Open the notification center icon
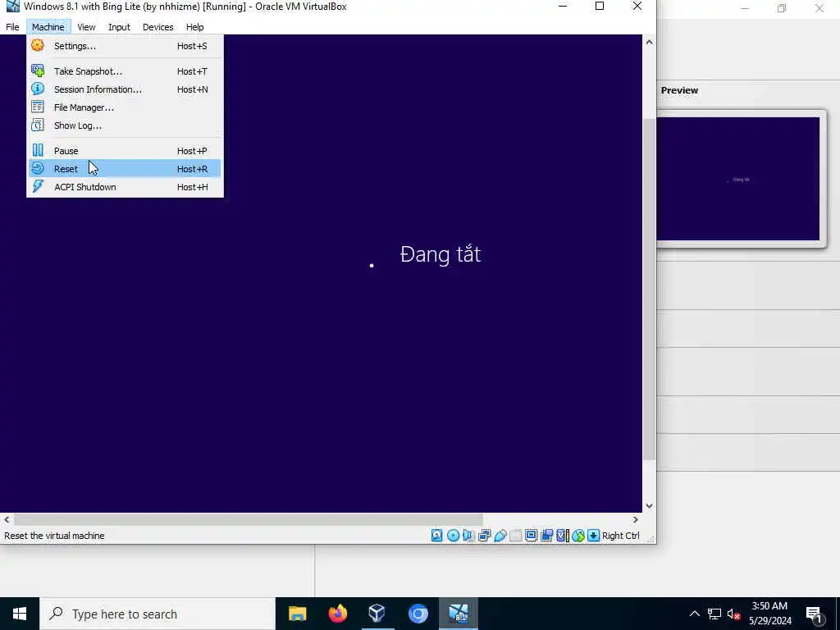This screenshot has height=630, width=840. tap(814, 614)
